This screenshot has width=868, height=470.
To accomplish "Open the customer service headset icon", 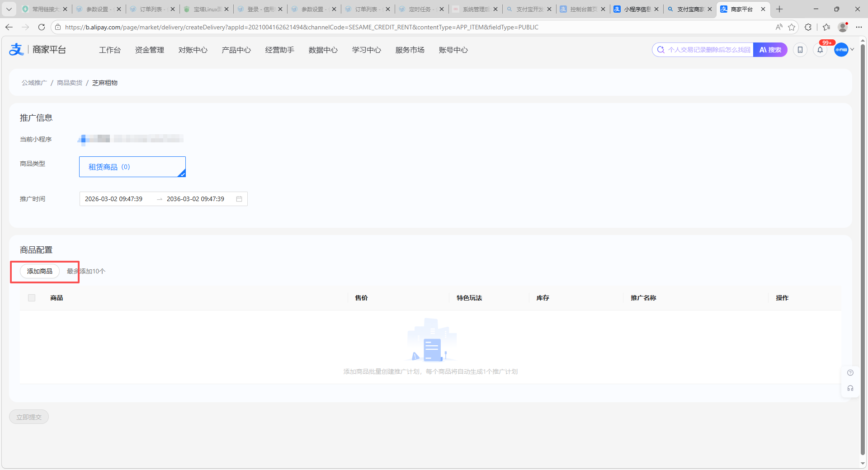I will pyautogui.click(x=850, y=388).
